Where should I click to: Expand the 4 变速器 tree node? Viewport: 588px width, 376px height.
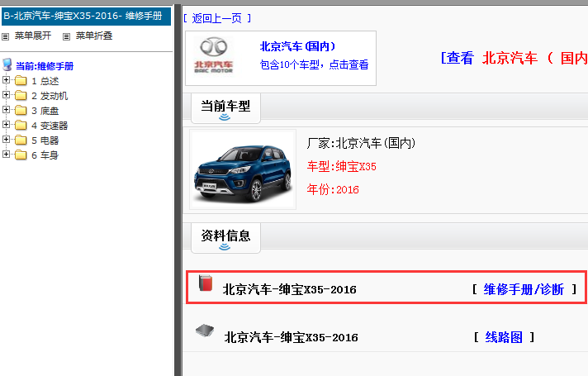click(6, 124)
